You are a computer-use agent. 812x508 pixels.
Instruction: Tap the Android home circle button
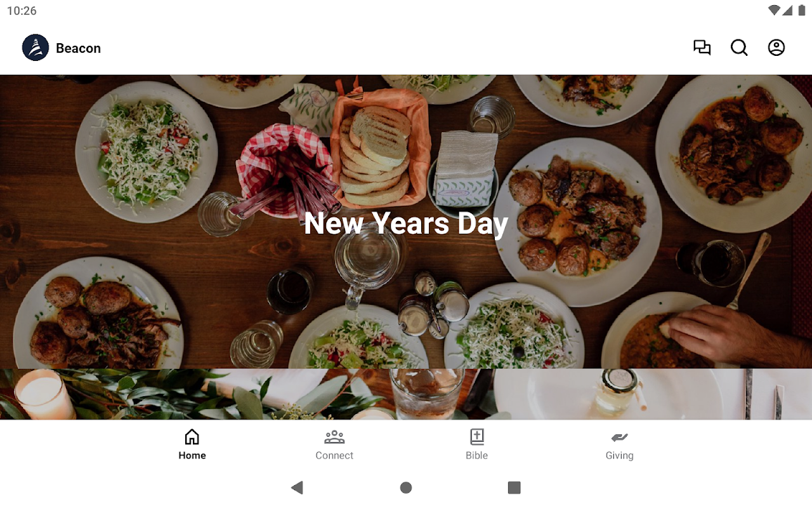[x=406, y=488]
